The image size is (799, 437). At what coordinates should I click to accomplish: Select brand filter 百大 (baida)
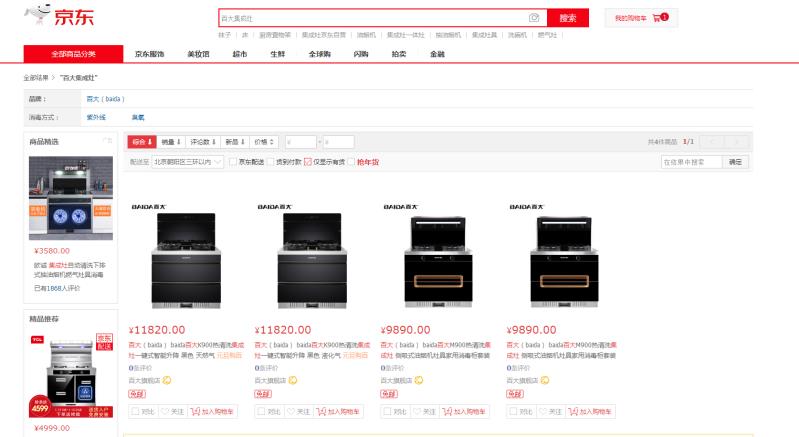105,99
